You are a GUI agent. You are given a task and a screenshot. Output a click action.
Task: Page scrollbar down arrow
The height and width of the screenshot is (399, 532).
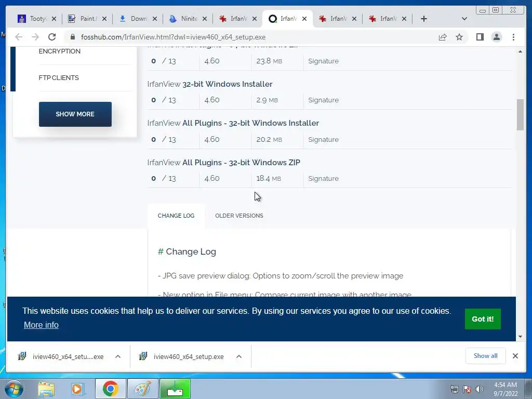520,337
